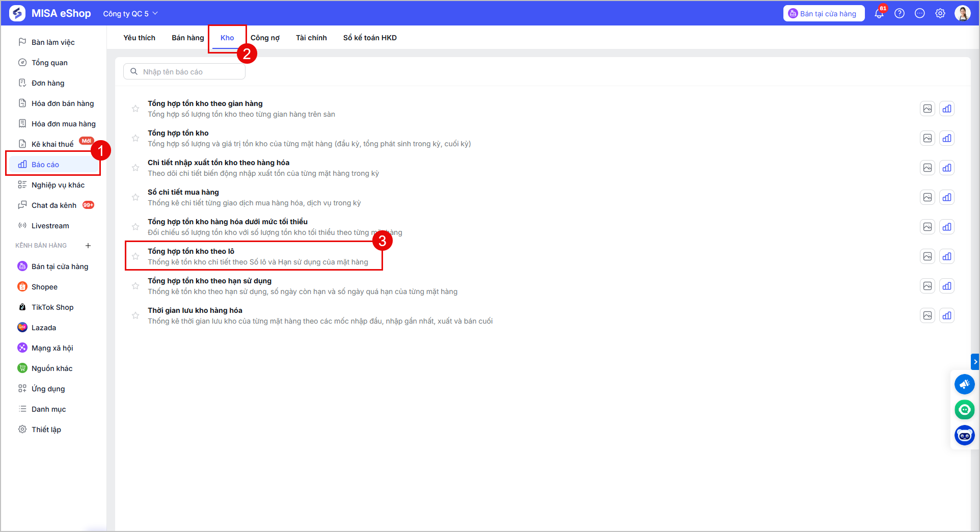The width and height of the screenshot is (980, 532).
Task: Open Tổng hợp tồn kho theo hạn sử dụng
Action: coord(210,281)
